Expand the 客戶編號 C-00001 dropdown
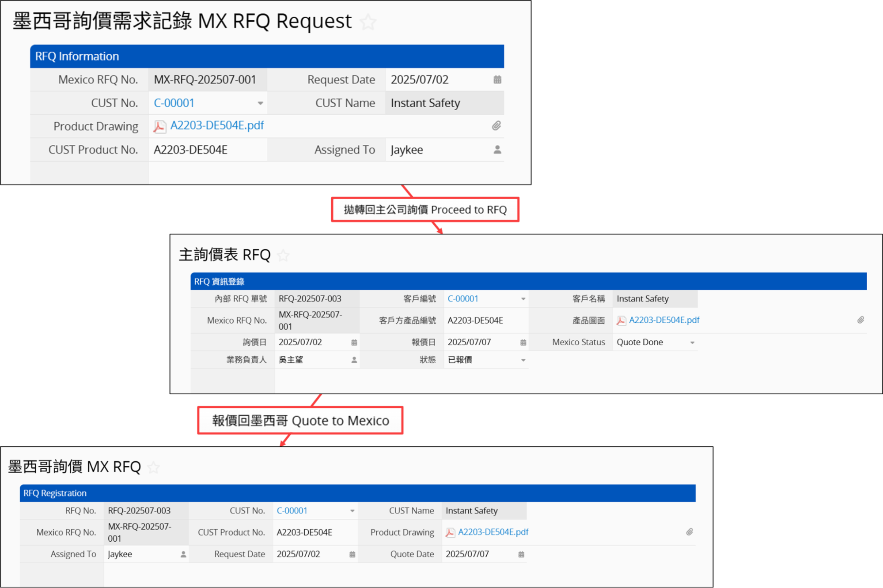Image resolution: width=883 pixels, height=588 pixels. click(523, 299)
